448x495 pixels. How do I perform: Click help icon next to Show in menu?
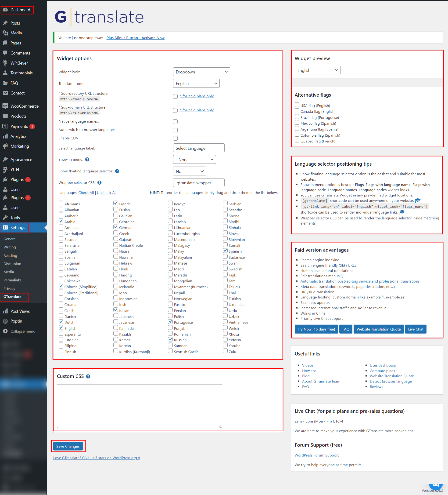coord(87,160)
